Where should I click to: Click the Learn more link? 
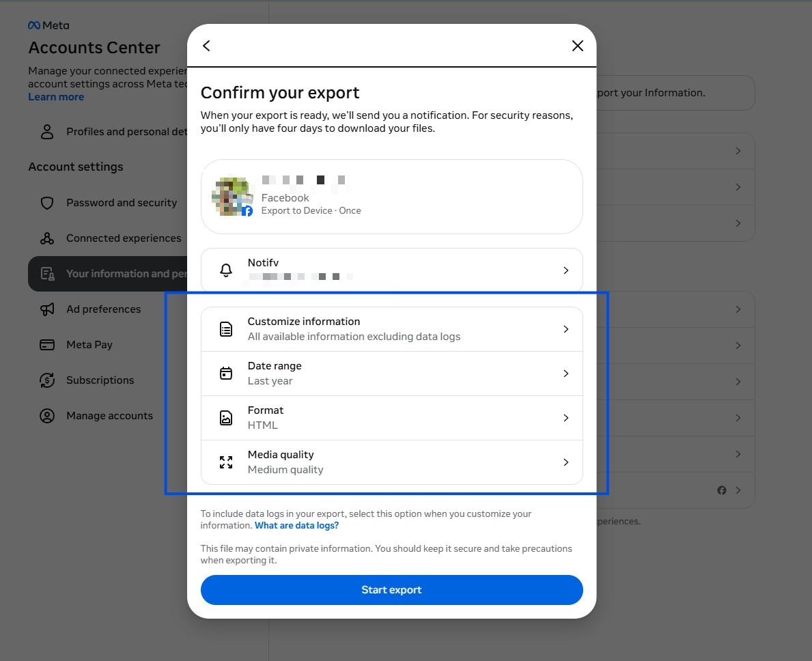(x=56, y=97)
